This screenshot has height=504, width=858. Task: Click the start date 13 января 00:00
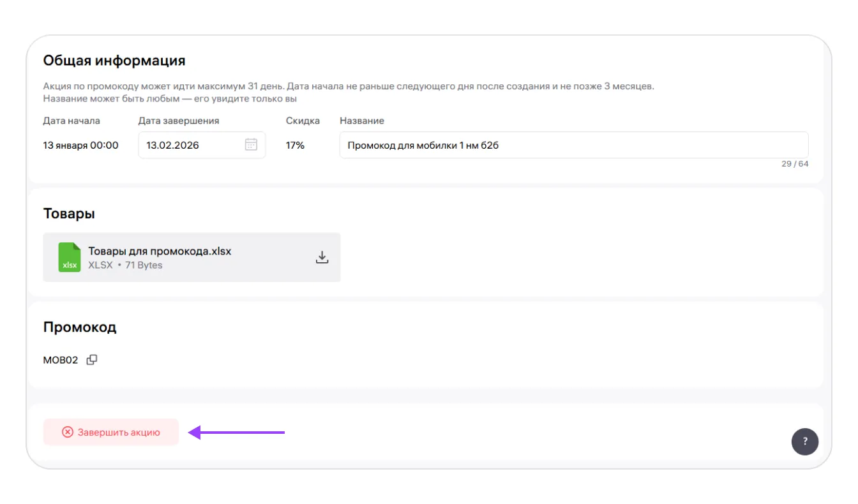coord(80,145)
